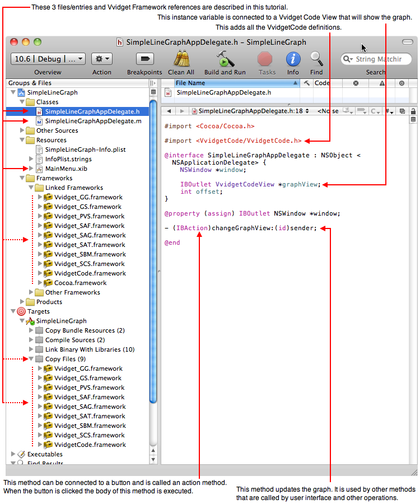The height and width of the screenshot is (504, 420).
Task: Open the blue Info icon
Action: coord(293,59)
